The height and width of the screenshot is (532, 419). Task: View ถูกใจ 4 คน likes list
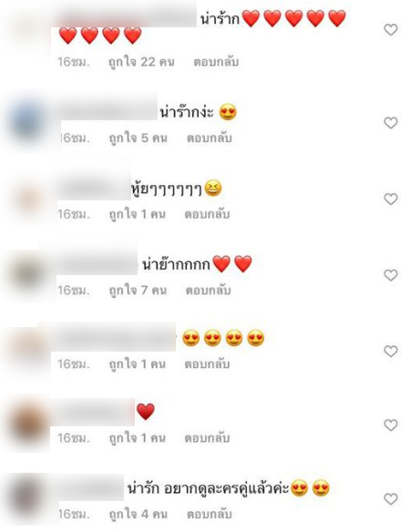pyautogui.click(x=138, y=515)
